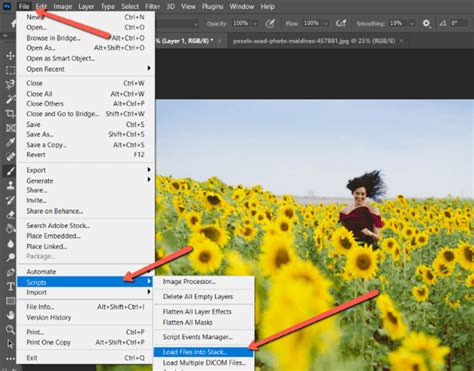This screenshot has width=474, height=371.
Task: Click the brush angle icon
Action: click(443, 23)
